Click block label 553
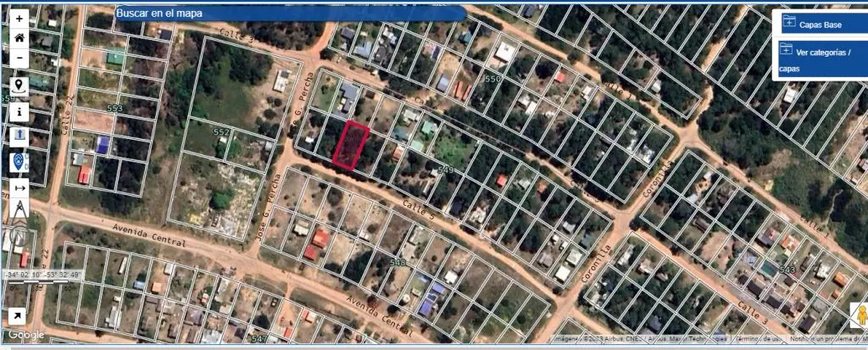Screen dimensions: 868x350 pyautogui.click(x=114, y=108)
